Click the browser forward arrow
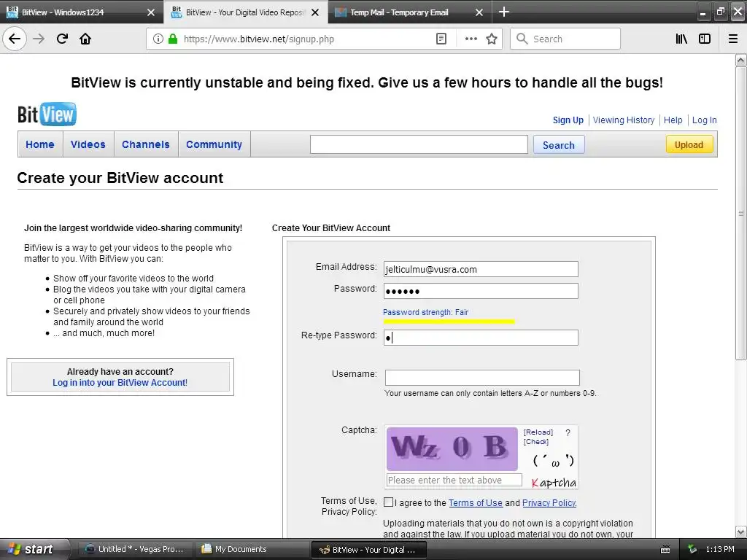The width and height of the screenshot is (747, 560). pyautogui.click(x=39, y=39)
